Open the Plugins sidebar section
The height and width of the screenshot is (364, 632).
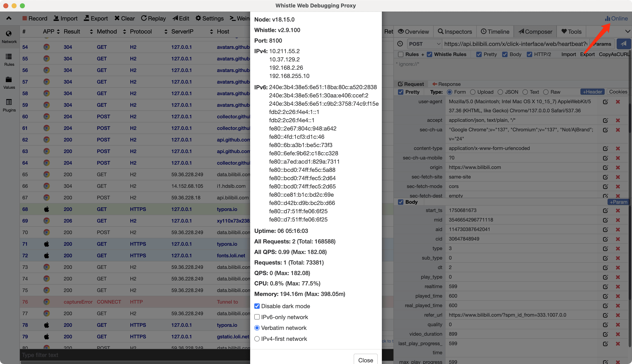click(9, 105)
